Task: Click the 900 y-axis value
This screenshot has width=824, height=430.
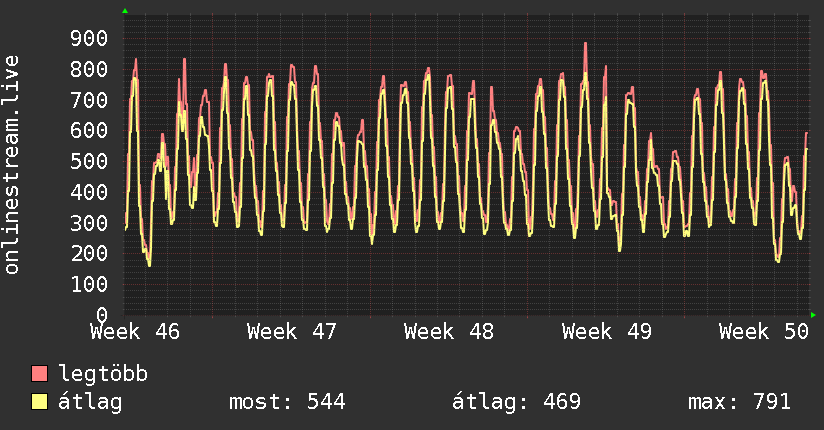Action: (89, 38)
